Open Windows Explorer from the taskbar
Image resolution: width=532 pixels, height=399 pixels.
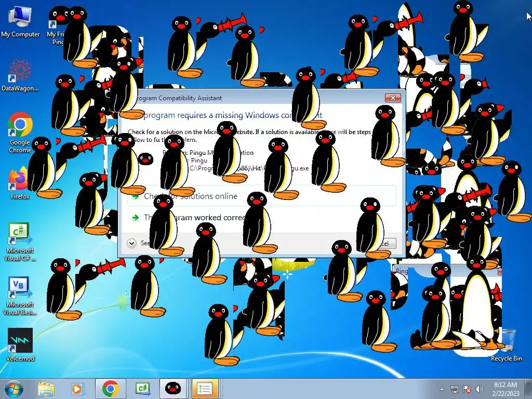pyautogui.click(x=46, y=389)
